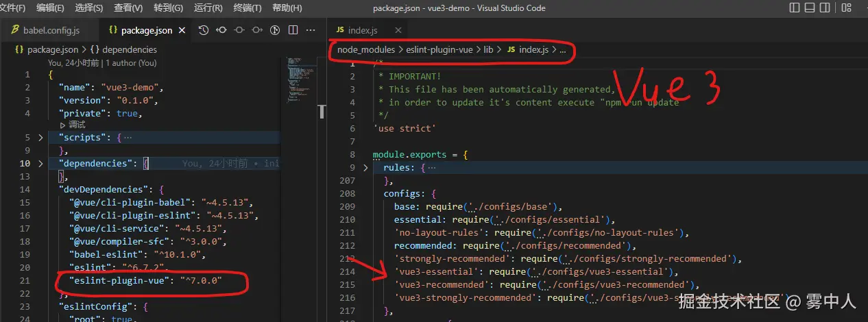Click the 'use strict' line in index.js
The width and height of the screenshot is (868, 322).
pos(405,128)
